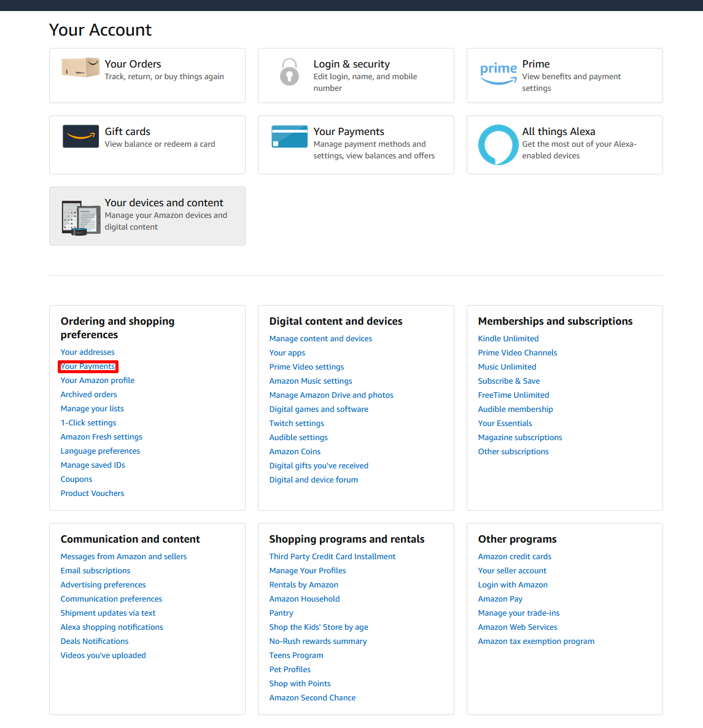The height and width of the screenshot is (728, 703).
Task: Open Music Unlimited
Action: 507,367
